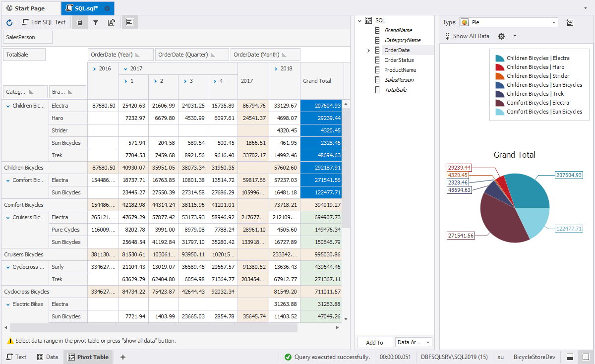Viewport: 595px width, 364px height.
Task: Switch to the Data tab at the bottom
Action: coord(47,356)
